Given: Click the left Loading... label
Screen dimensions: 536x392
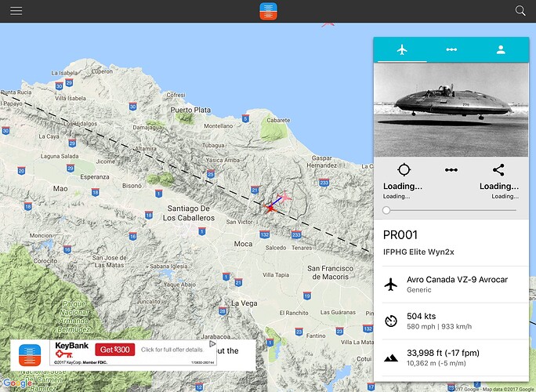Looking at the screenshot, I should [x=403, y=186].
